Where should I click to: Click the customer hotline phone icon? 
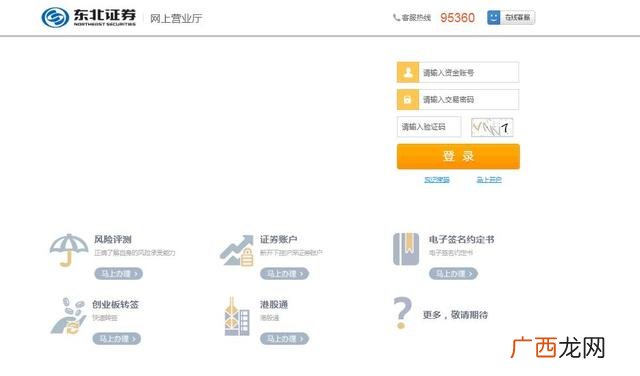[x=396, y=18]
